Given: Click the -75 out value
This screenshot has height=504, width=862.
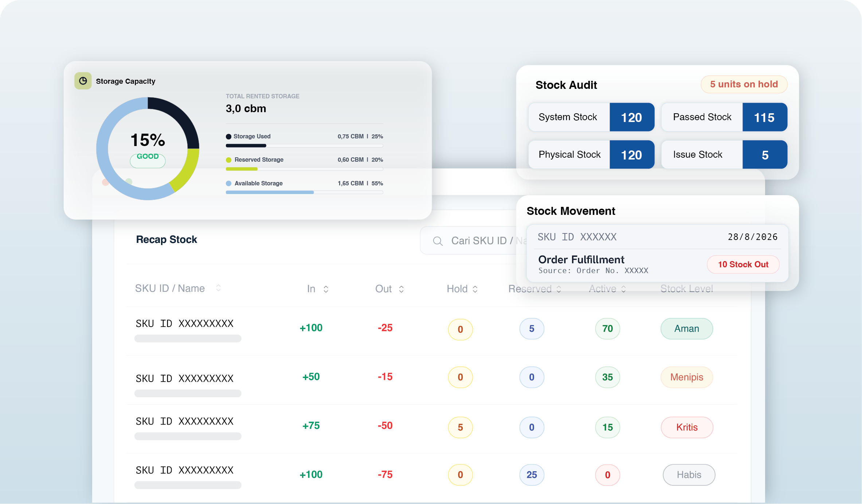Looking at the screenshot, I should coord(385,474).
